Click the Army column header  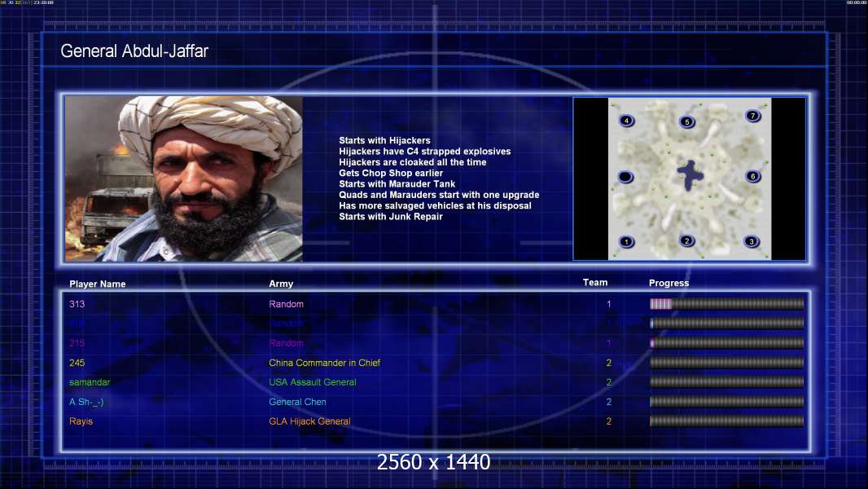tap(281, 284)
